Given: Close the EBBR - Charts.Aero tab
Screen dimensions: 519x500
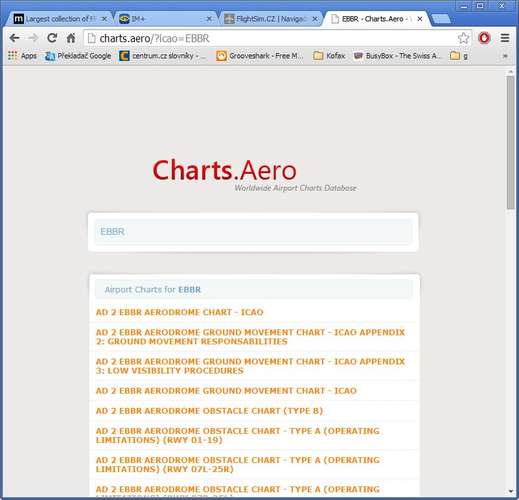Looking at the screenshot, I should [x=420, y=19].
